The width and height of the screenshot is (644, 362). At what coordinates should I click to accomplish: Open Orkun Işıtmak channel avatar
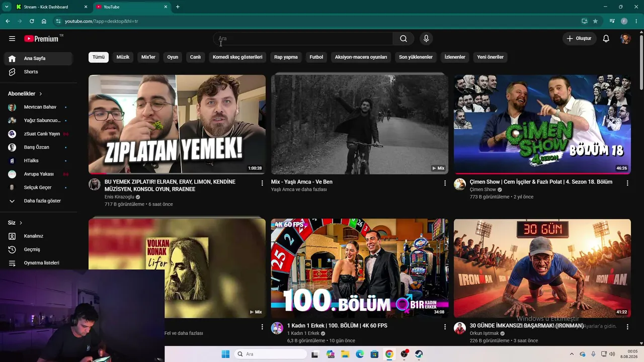(460, 328)
